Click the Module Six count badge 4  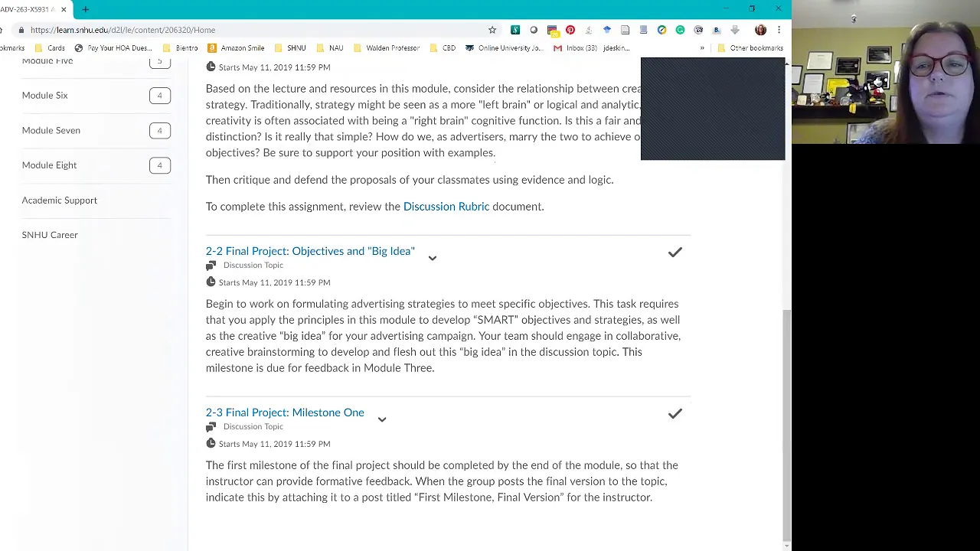(159, 96)
